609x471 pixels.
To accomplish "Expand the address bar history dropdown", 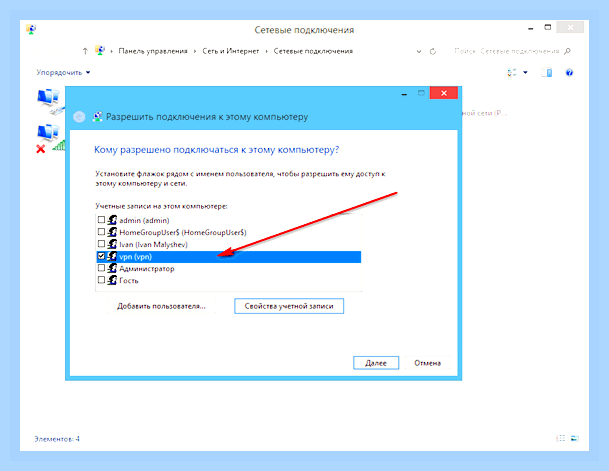I will point(419,51).
